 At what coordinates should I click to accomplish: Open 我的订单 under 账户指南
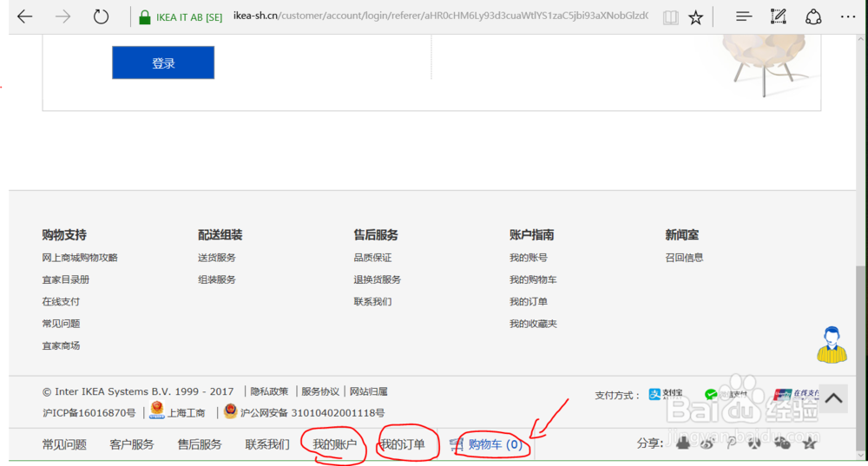tap(529, 302)
